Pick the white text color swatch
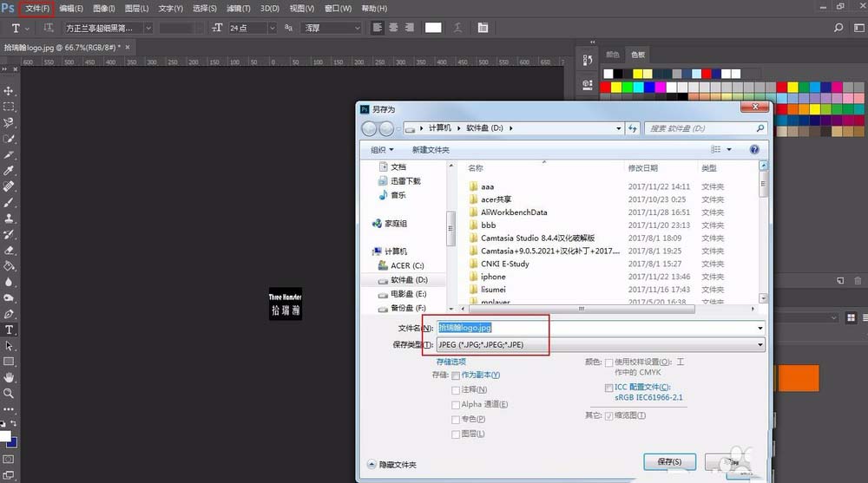The height and width of the screenshot is (483, 868). 433,28
